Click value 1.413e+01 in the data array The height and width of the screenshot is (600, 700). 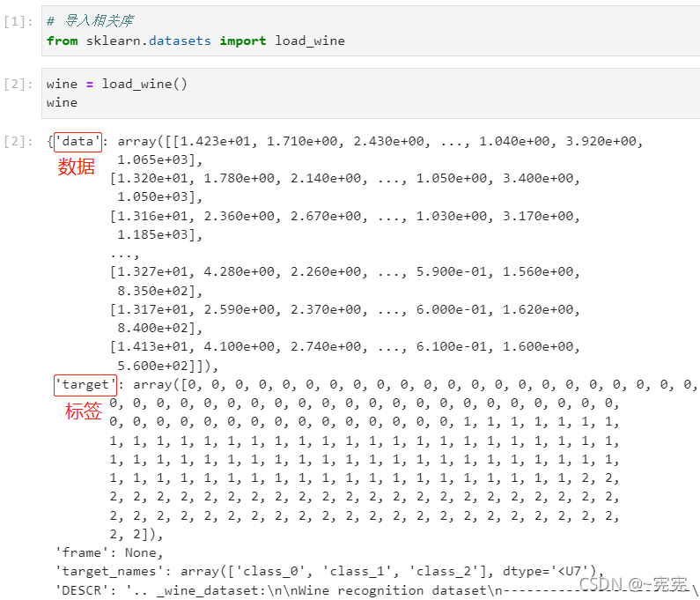pos(152,346)
